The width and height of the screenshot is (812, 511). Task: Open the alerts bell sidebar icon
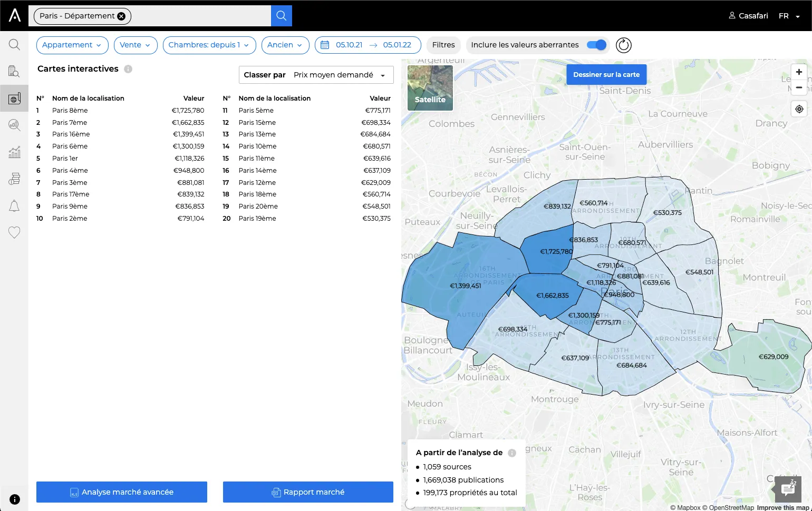pyautogui.click(x=14, y=206)
